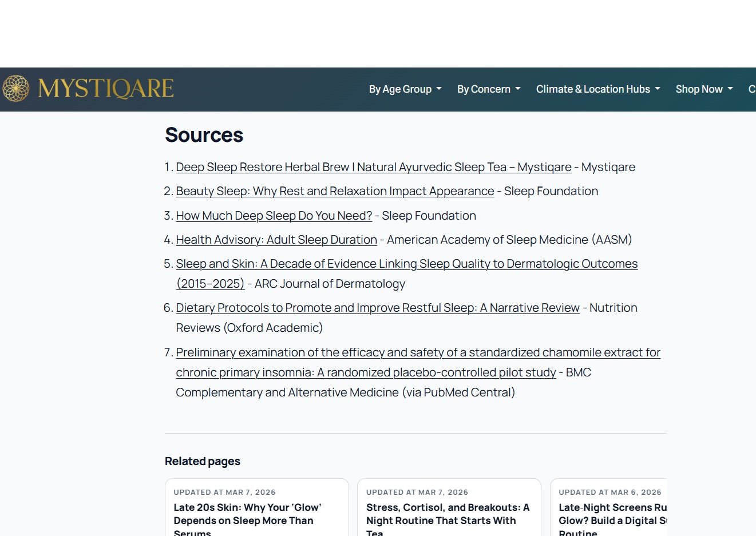Open the MYSTIQARE brand wordmark link
The width and height of the screenshot is (756, 536).
pos(106,89)
